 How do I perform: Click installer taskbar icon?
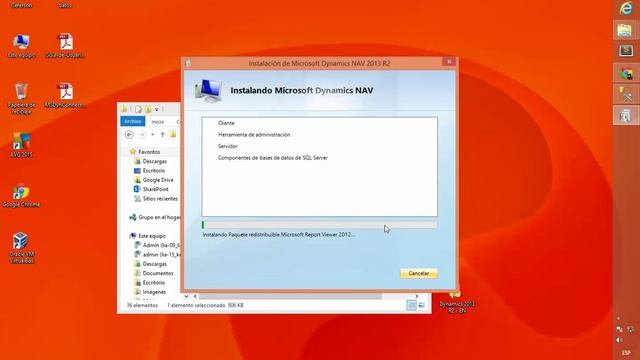click(x=626, y=116)
